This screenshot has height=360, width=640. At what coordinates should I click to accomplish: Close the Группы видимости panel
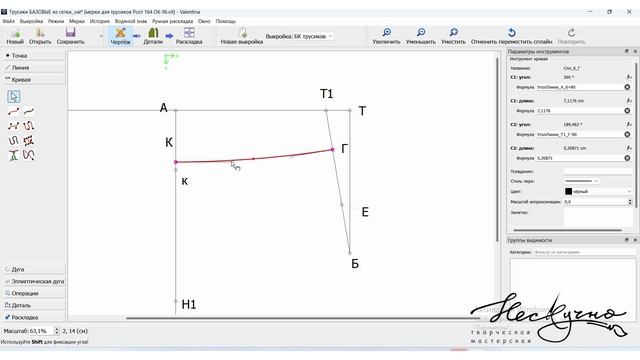(x=635, y=240)
